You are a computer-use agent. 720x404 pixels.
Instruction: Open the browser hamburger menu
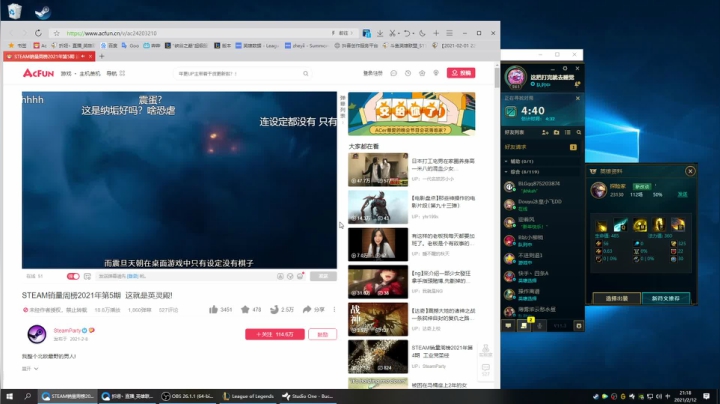tap(450, 33)
